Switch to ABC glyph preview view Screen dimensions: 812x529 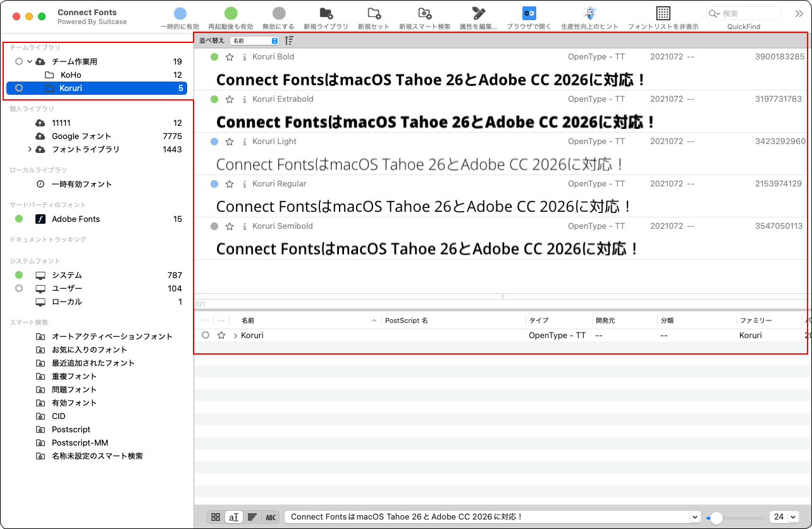pyautogui.click(x=271, y=517)
